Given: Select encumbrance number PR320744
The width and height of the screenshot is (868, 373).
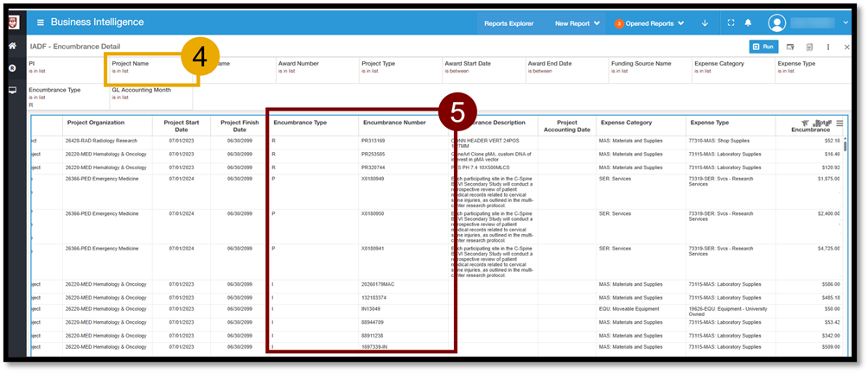Looking at the screenshot, I should [x=373, y=168].
